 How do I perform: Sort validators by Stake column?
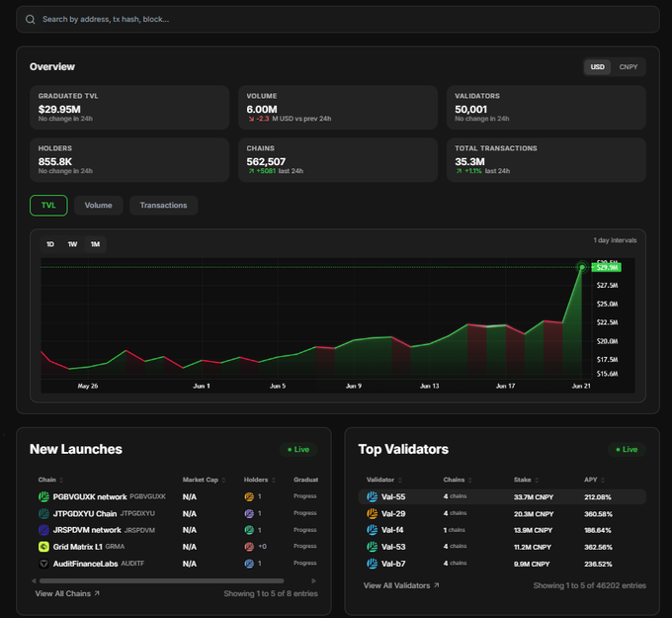tap(527, 480)
